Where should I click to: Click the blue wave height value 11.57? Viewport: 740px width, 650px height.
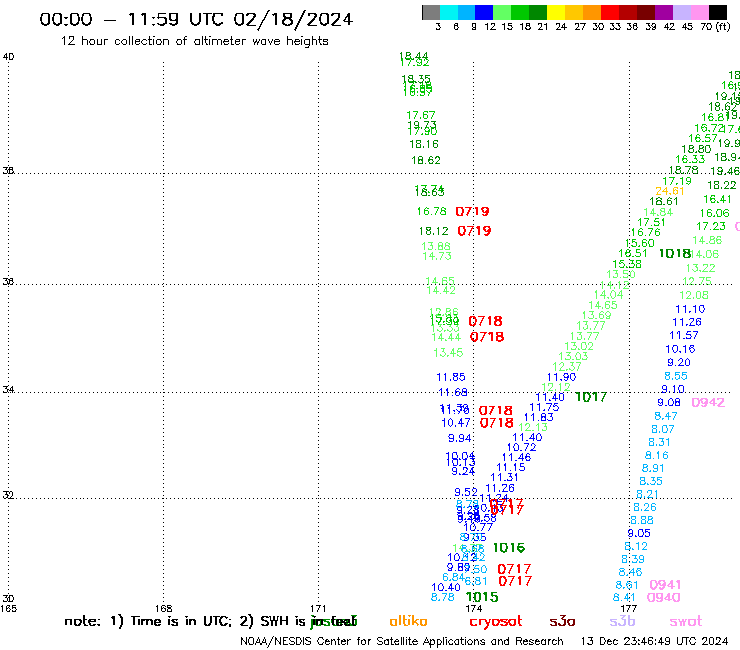click(684, 335)
